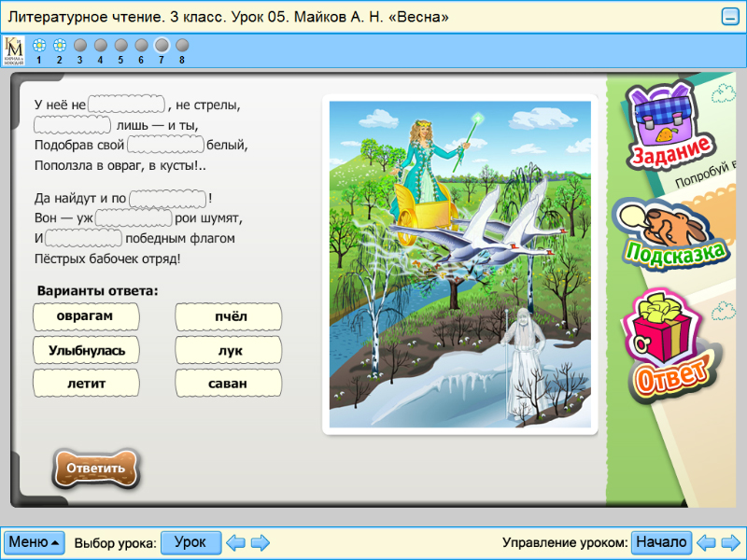Viewport: 747px width, 560px height.
Task: Click the 'Варианты ответа:' heading
Action: click(x=97, y=291)
